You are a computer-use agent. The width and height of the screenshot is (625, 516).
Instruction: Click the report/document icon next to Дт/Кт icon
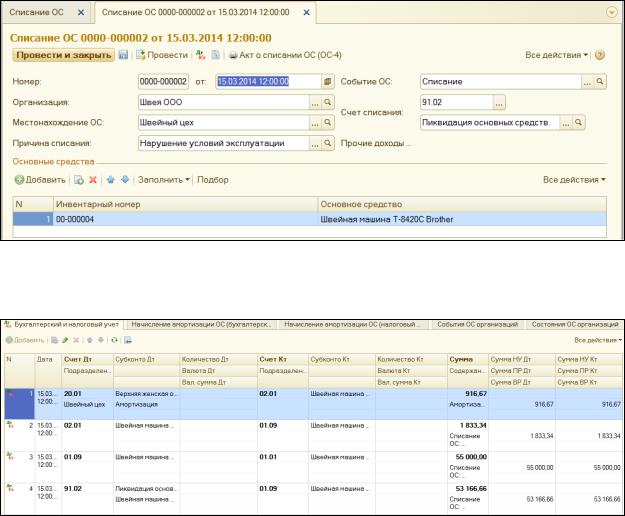point(215,55)
